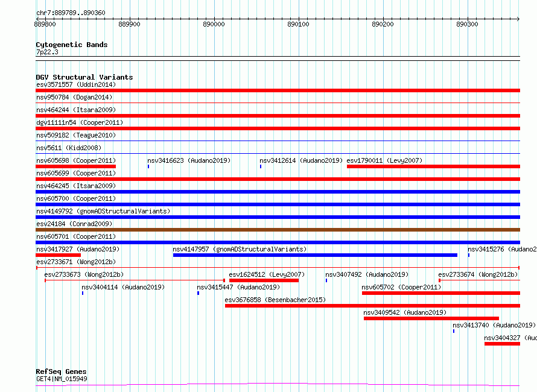Screen dimensions: 537x392
Task: Click the RefSeq Genes track title
Action: [x=61, y=371]
